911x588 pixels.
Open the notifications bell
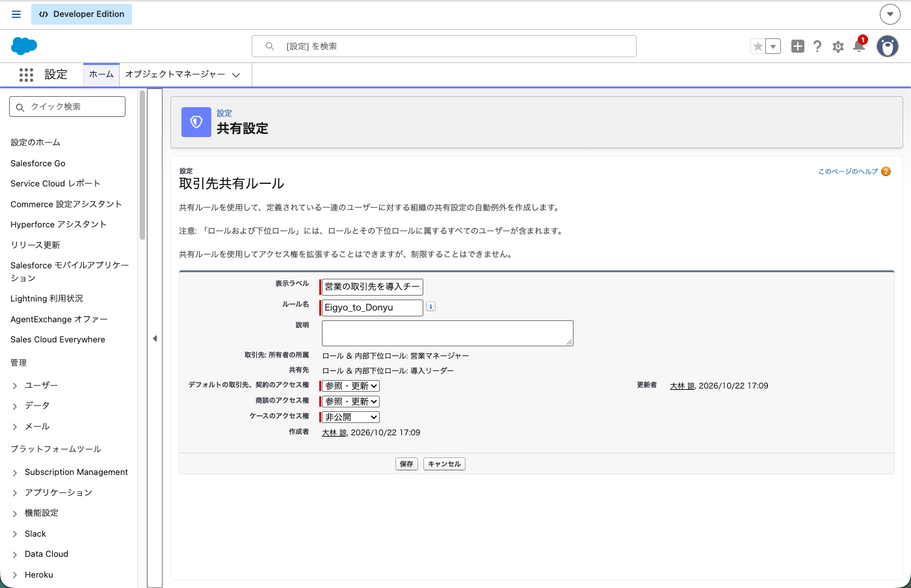pyautogui.click(x=859, y=45)
